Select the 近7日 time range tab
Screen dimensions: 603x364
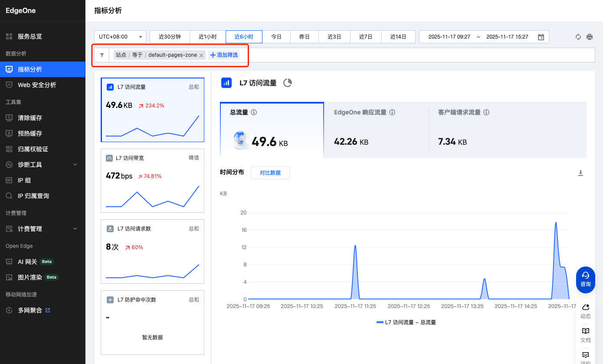click(x=366, y=37)
